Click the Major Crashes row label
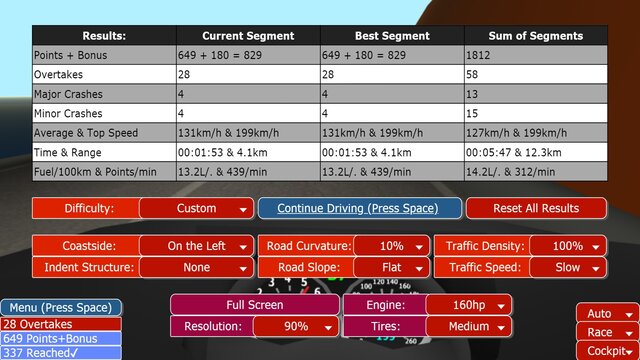640x360 pixels. point(104,94)
